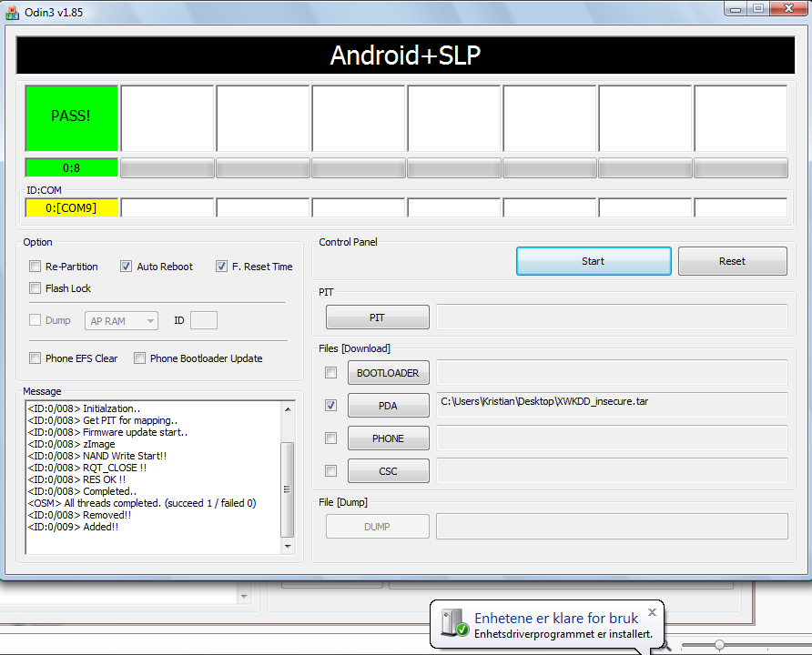Click message log scroll down arrow
The height and width of the screenshot is (655, 812).
point(288,547)
